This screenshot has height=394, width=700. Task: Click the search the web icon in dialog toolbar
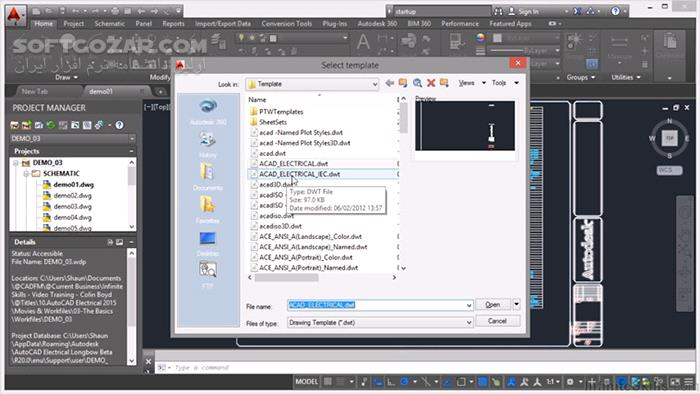click(x=417, y=83)
